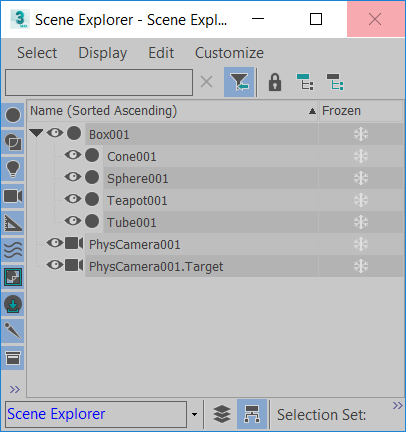Hide Tube001 using its eye icon
Screen dimensions: 406x432
(x=73, y=221)
